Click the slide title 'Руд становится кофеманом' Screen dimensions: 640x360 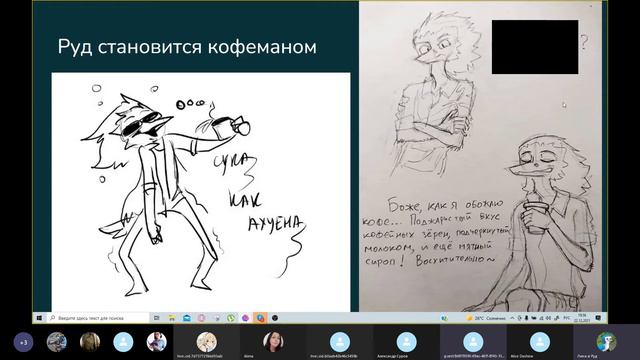pos(187,47)
